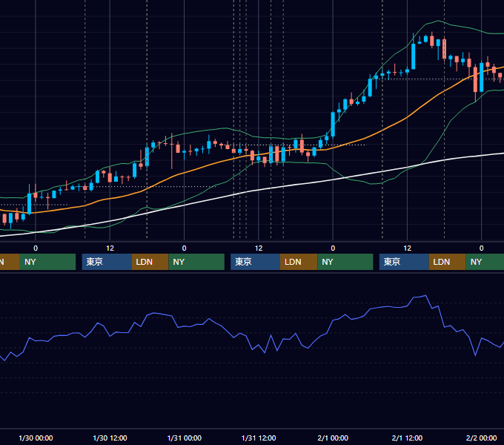Click the large blue candle after 2/1 12:00
504x445 pixels.
(x=414, y=56)
